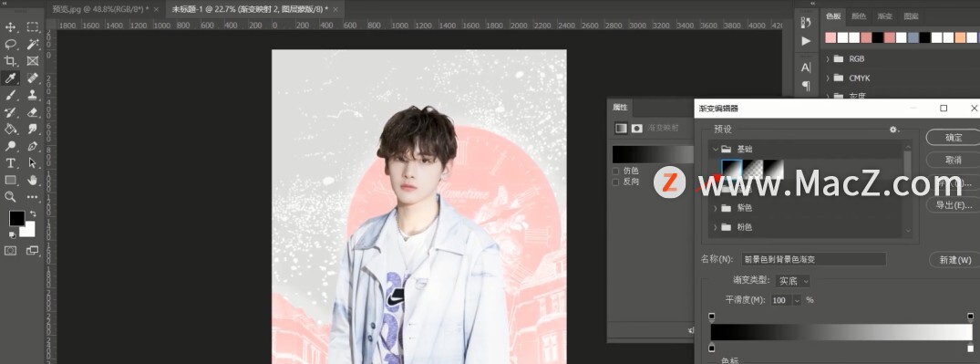Select the blue-gray swatch in recent swatches
This screenshot has width=980, height=364.
[913, 37]
